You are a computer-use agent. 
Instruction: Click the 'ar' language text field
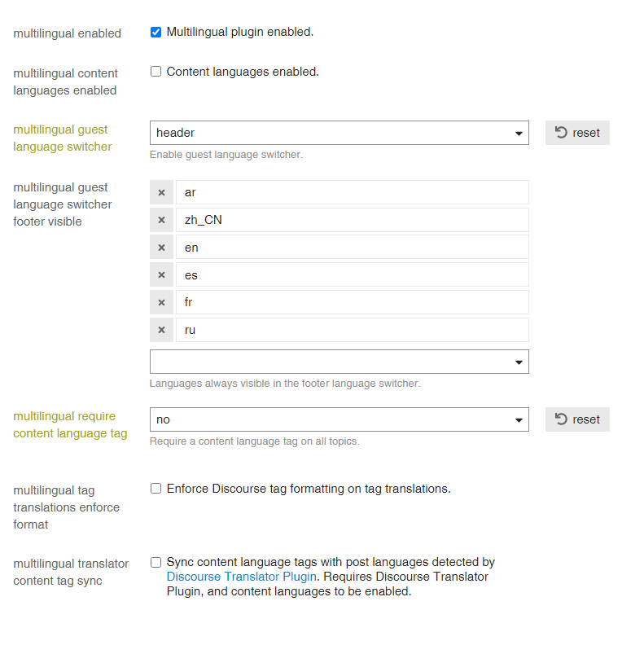point(353,192)
